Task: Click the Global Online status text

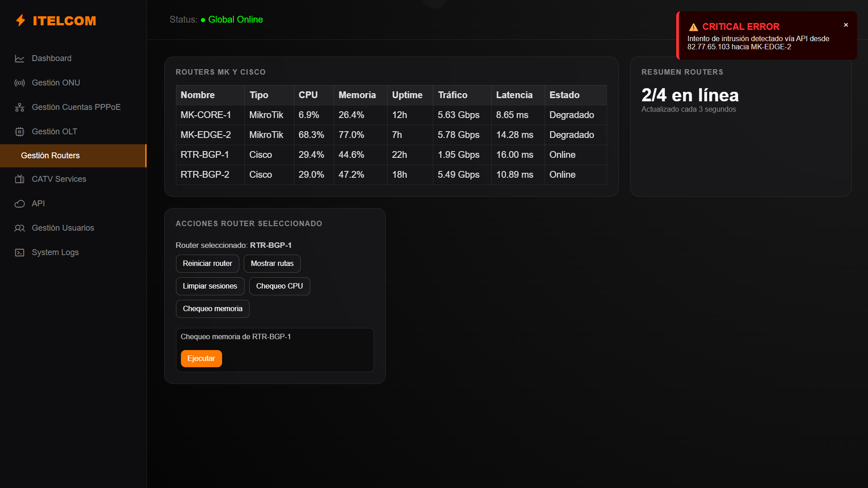Action: point(235,19)
